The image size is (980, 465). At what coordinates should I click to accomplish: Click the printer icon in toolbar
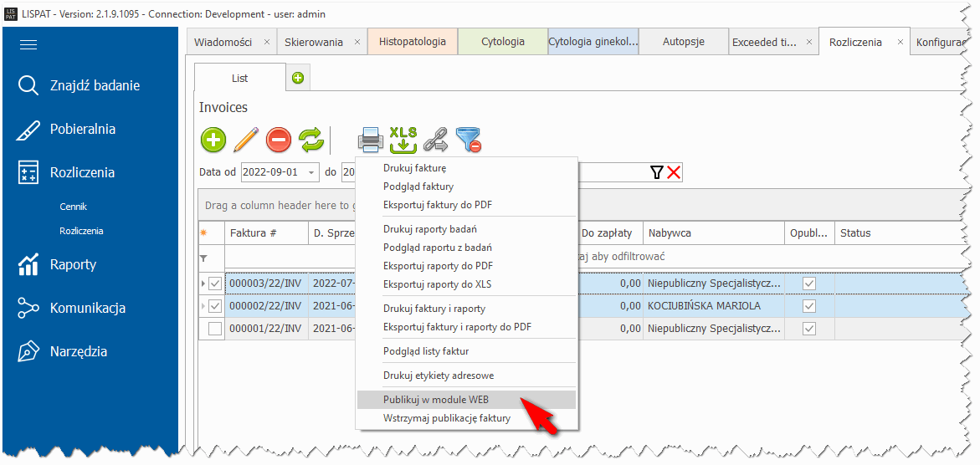371,140
